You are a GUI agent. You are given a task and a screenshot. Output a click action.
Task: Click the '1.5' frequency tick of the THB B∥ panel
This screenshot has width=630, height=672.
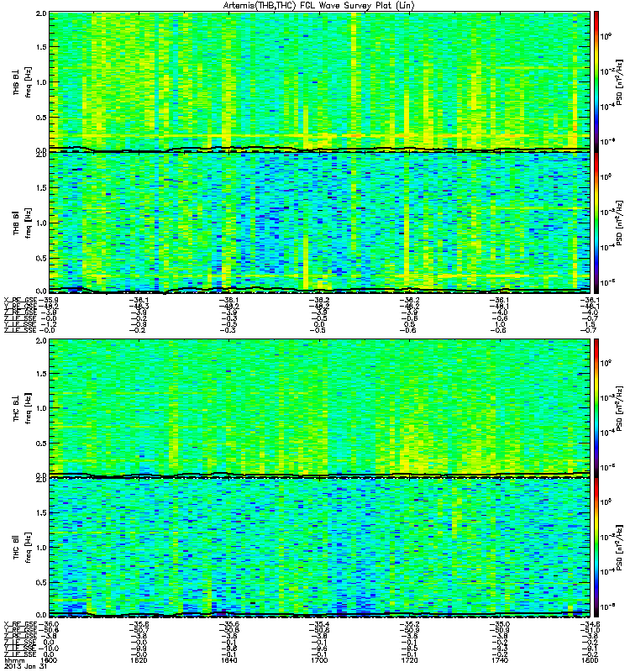[41, 187]
